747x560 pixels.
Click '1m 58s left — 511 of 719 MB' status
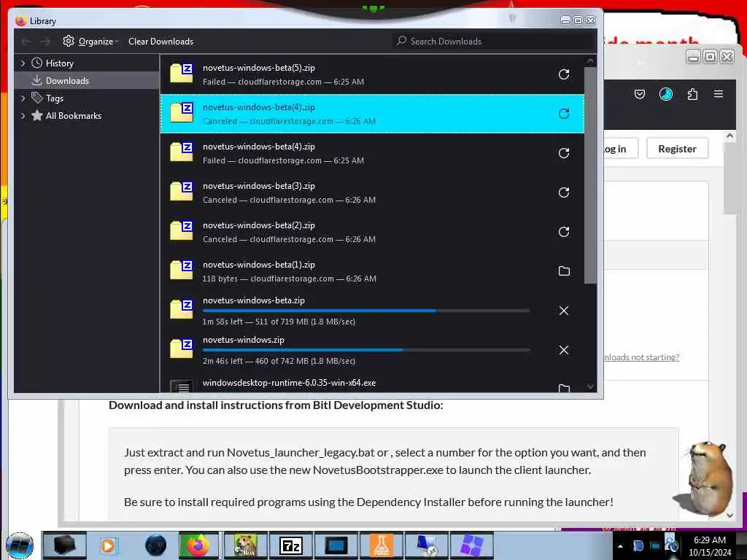(x=279, y=322)
